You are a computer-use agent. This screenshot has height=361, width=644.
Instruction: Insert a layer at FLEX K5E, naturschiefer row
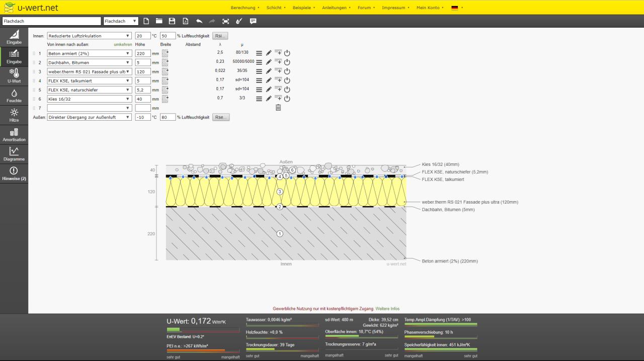tap(278, 89)
